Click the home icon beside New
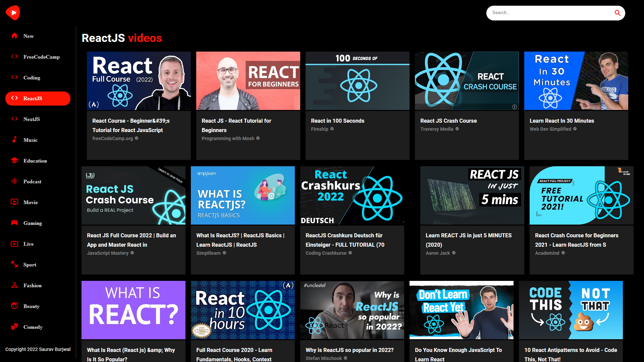The width and height of the screenshot is (644, 362). coord(14,36)
